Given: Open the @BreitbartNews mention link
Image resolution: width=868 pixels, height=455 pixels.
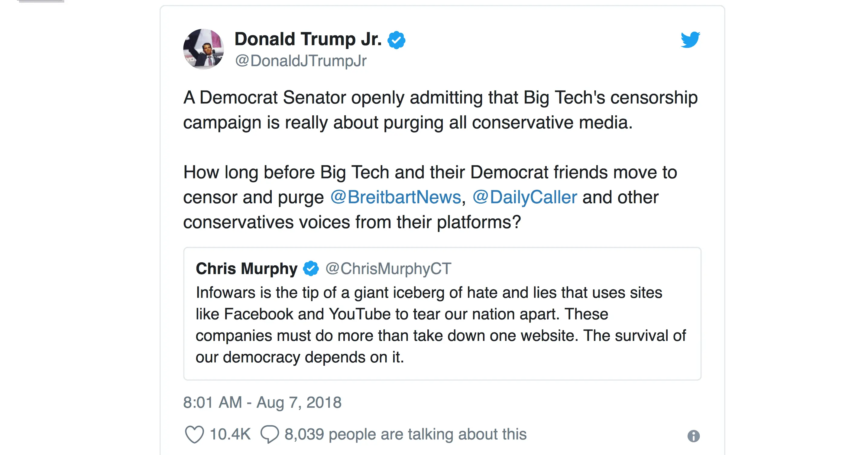Looking at the screenshot, I should pyautogui.click(x=396, y=197).
